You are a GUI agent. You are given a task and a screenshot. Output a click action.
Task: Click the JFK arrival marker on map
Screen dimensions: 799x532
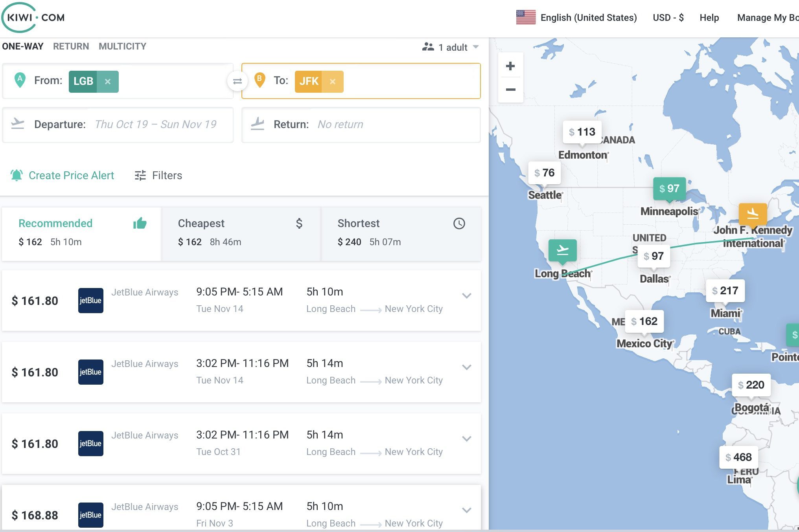(753, 214)
